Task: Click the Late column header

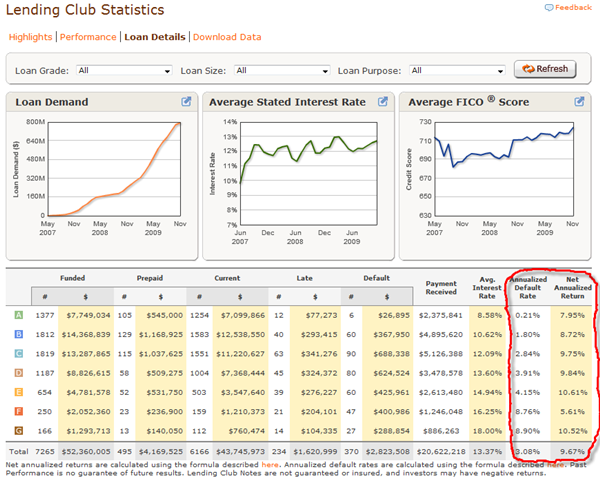Action: tap(304, 278)
